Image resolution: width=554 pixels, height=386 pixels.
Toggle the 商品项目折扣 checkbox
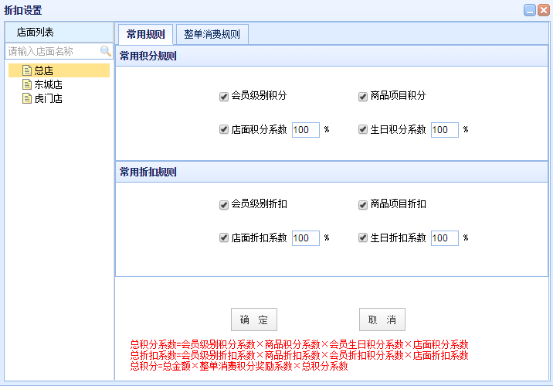point(363,205)
